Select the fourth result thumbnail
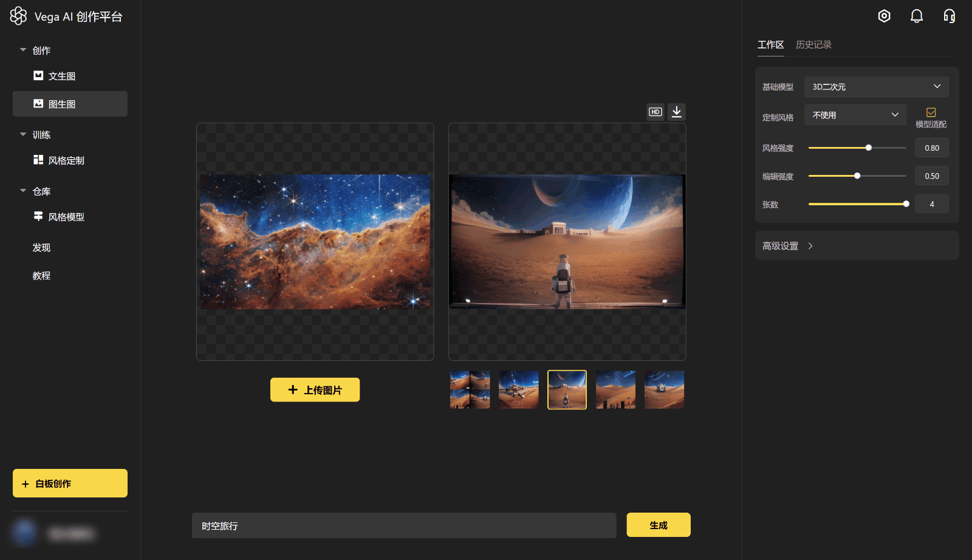Viewport: 972px width, 560px height. coord(615,390)
